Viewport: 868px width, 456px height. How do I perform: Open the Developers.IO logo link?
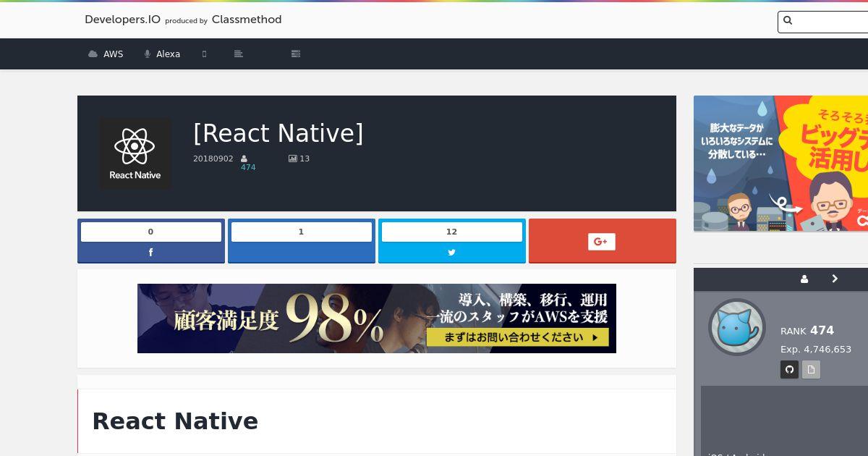coord(122,20)
